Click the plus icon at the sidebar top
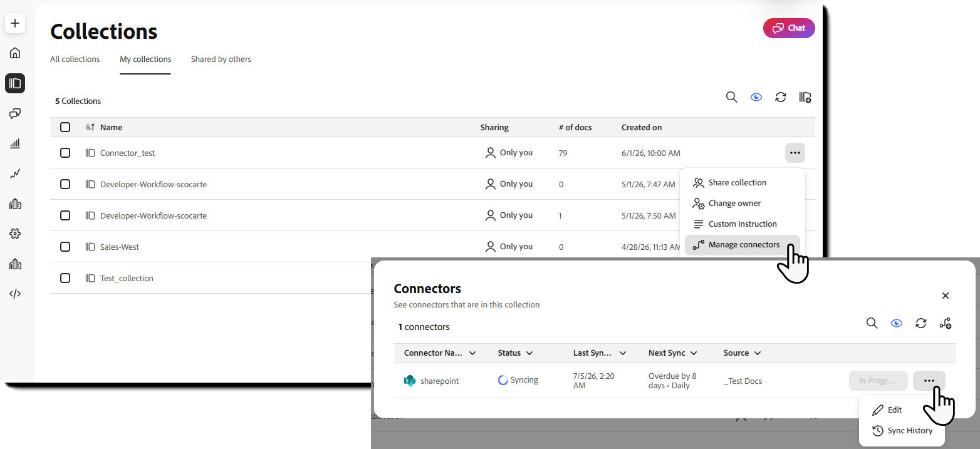This screenshot has height=449, width=980. 15,23
